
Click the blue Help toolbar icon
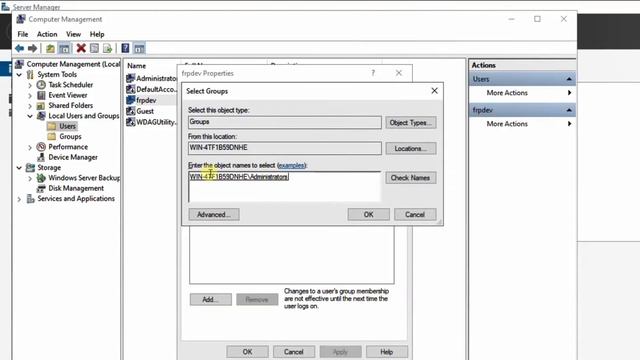(125, 48)
